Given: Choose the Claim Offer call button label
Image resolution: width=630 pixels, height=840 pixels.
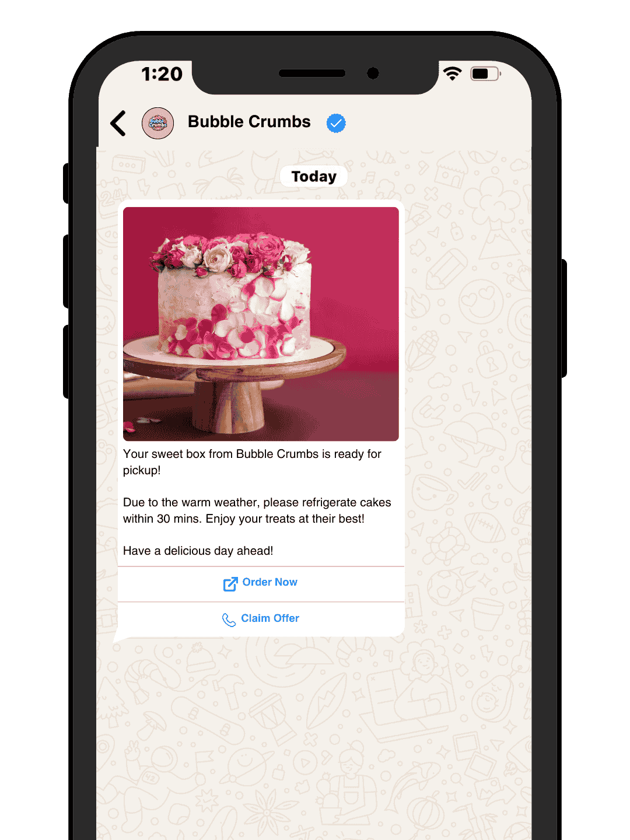Looking at the screenshot, I should (270, 618).
